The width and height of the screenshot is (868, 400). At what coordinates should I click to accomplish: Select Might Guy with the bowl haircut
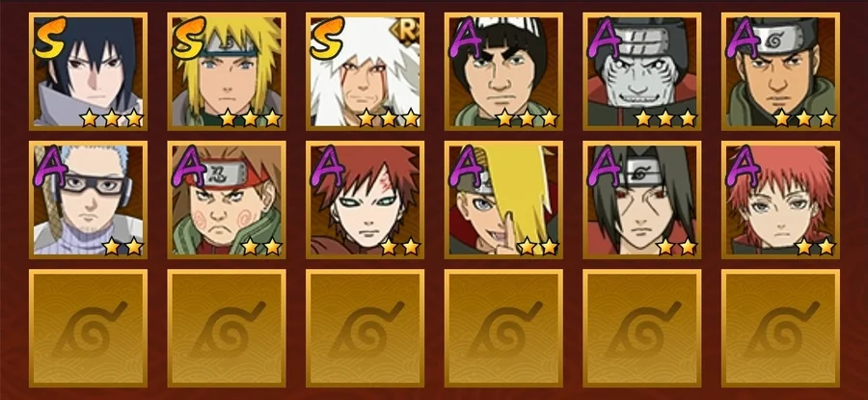pos(503,72)
